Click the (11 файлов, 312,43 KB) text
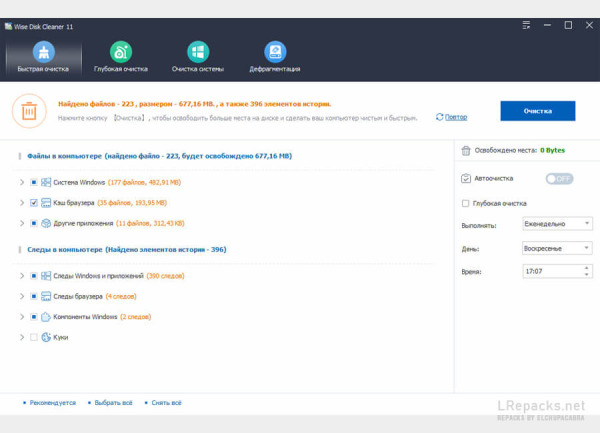The height and width of the screenshot is (433, 600). 150,223
